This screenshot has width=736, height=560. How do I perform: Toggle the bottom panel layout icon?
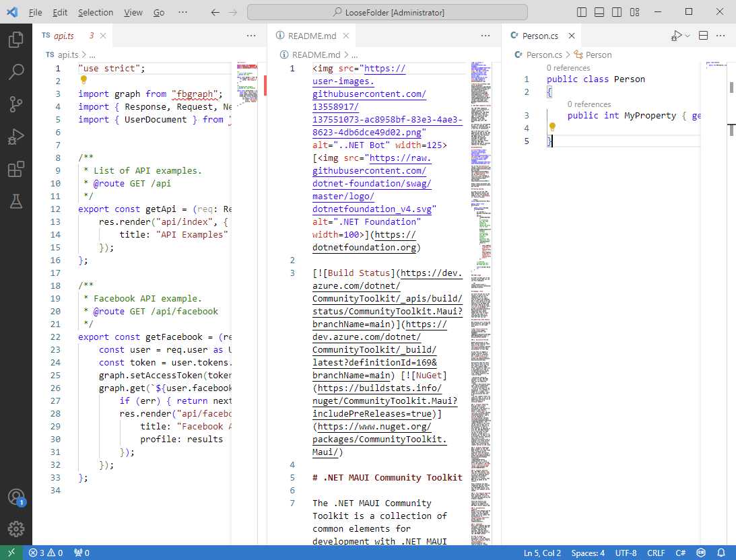(599, 12)
